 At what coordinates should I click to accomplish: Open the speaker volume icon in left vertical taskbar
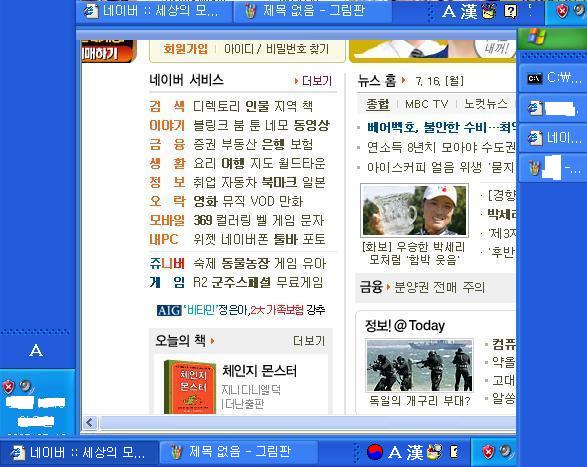click(x=25, y=385)
